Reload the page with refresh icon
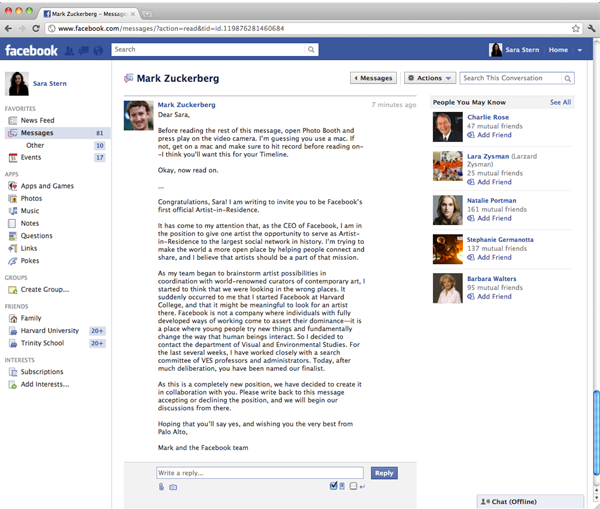 click(36, 28)
